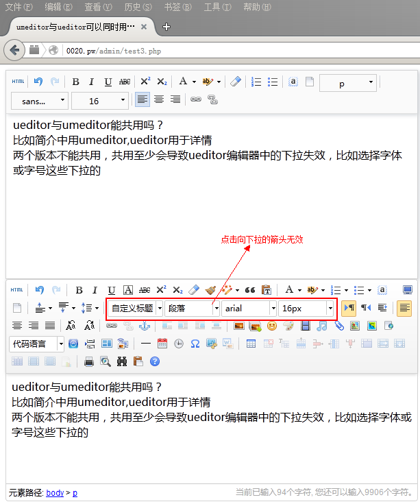Image resolution: width=420 pixels, height=504 pixels.
Task: Click blockquote icon in ueditor toolbar
Action: 250,290
